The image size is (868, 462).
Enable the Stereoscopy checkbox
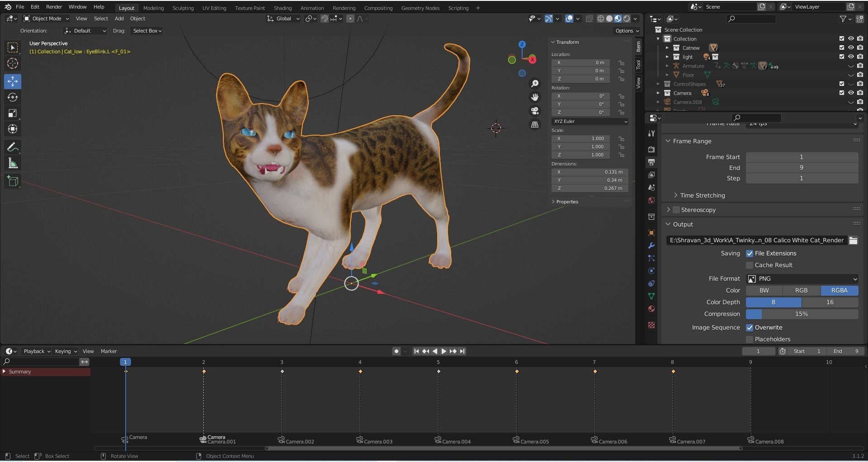(676, 210)
